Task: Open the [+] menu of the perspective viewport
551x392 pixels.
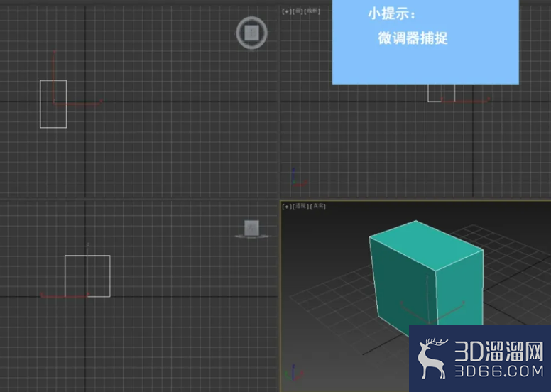Action: point(287,207)
